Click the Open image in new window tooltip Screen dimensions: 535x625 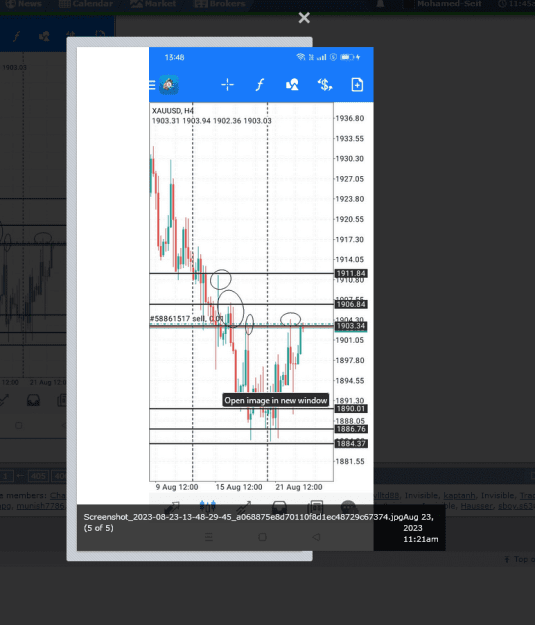(275, 400)
